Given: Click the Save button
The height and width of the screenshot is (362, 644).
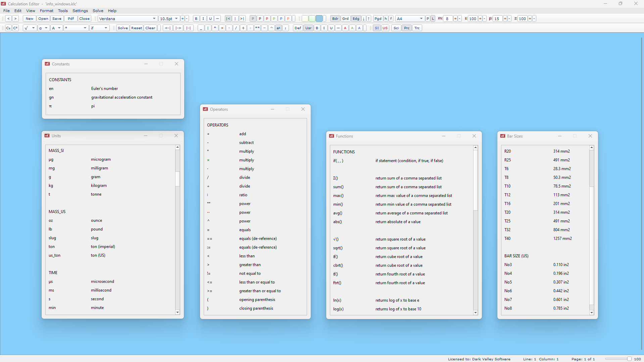Looking at the screenshot, I should pyautogui.click(x=57, y=19).
